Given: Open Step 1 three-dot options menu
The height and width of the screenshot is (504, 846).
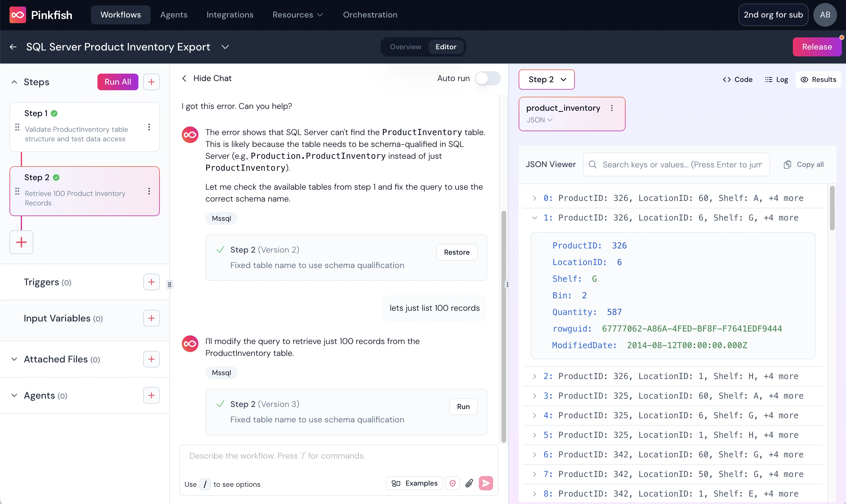Looking at the screenshot, I should click(149, 127).
